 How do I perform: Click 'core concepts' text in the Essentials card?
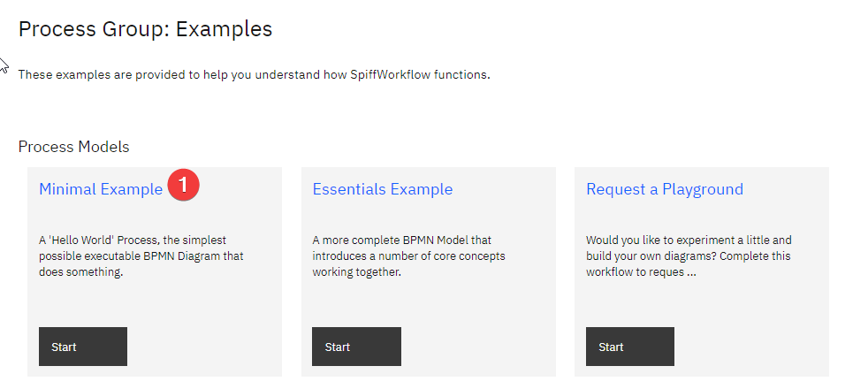click(477, 256)
